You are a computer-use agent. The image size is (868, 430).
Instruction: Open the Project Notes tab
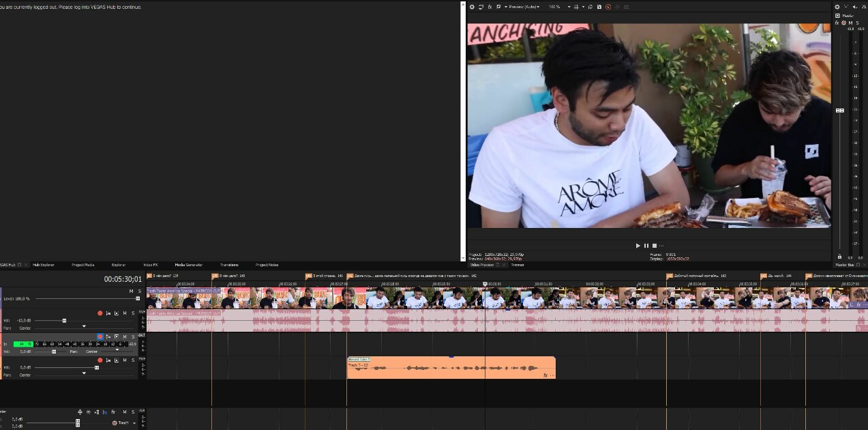pos(267,265)
